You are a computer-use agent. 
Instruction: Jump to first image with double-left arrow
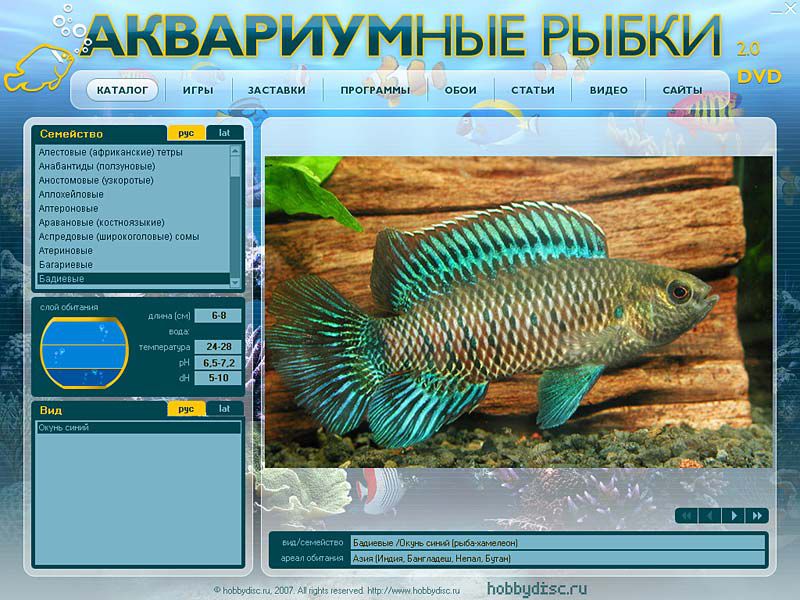pos(687,515)
